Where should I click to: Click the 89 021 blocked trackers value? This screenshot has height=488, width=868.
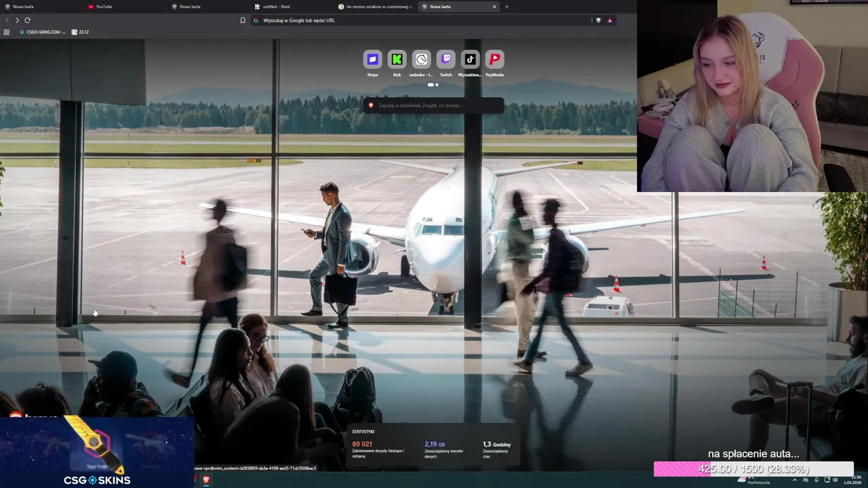(x=361, y=444)
